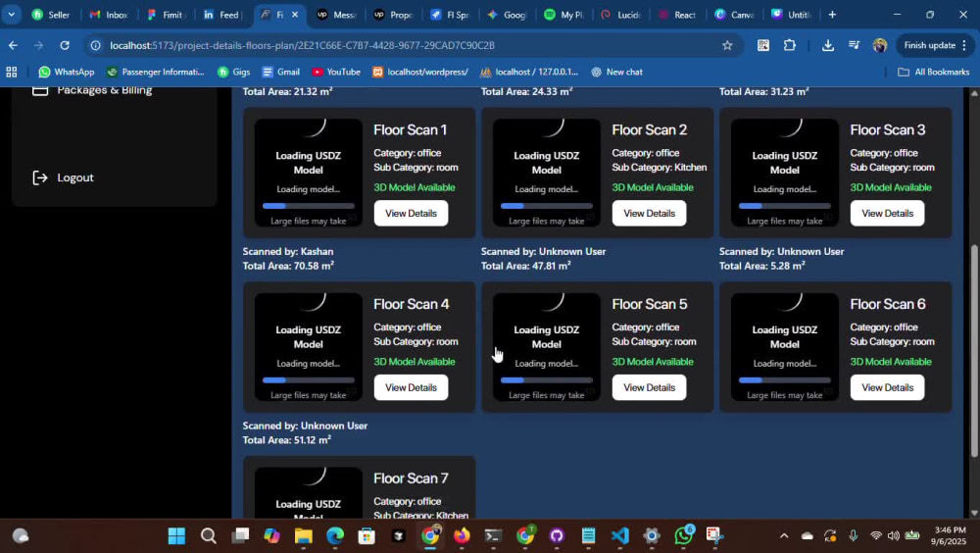The height and width of the screenshot is (553, 980).
Task: Open View Details for Floor Scan 3
Action: 887,214
